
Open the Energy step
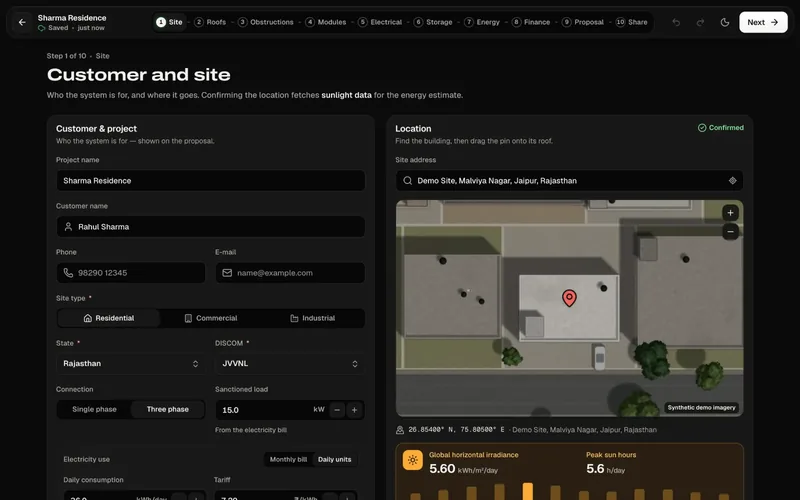(x=482, y=22)
